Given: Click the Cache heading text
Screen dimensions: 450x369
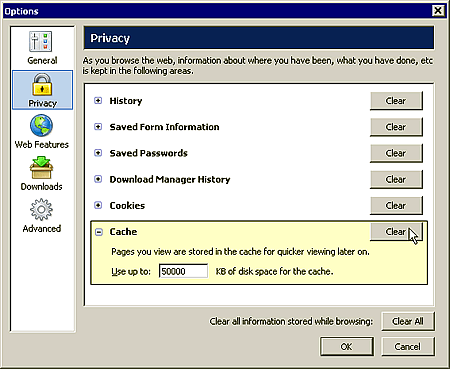Looking at the screenshot, I should (123, 232).
